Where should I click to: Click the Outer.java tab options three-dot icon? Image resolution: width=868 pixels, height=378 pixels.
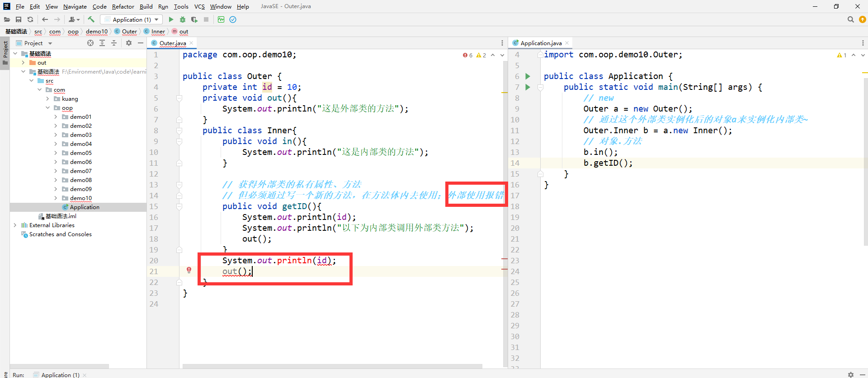point(502,43)
